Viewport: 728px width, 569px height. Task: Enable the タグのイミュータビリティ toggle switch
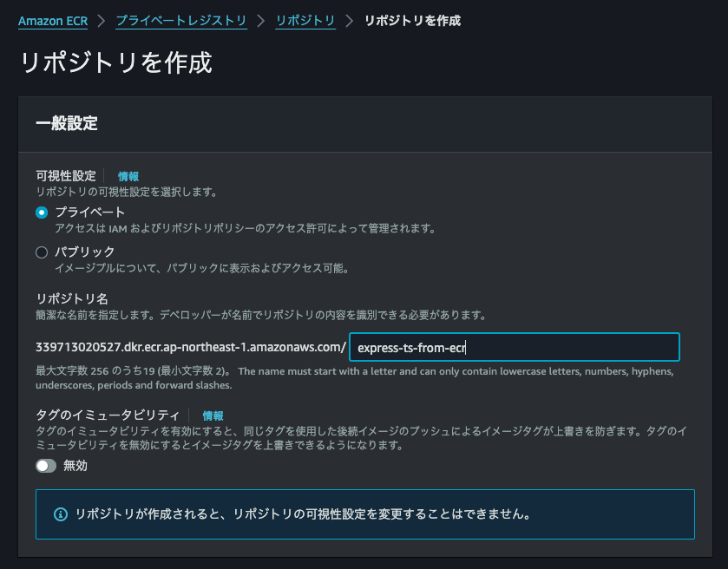pos(46,466)
